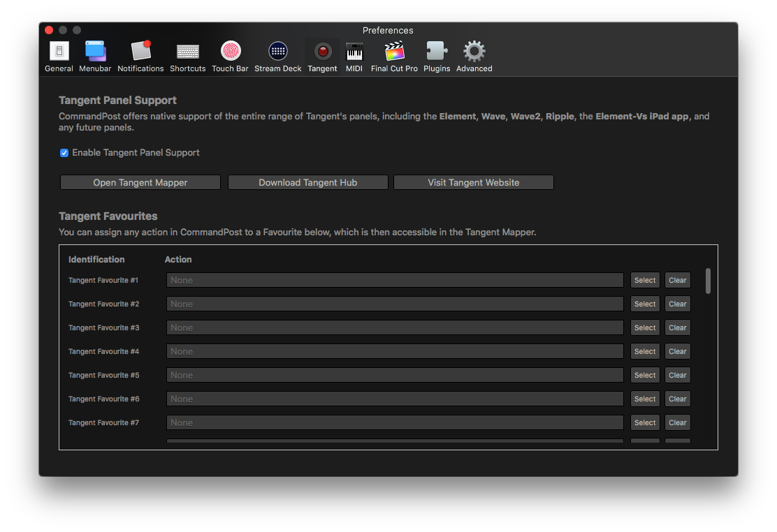Click the Tangent Favourite #7 label
The width and height of the screenshot is (777, 532).
tap(104, 423)
